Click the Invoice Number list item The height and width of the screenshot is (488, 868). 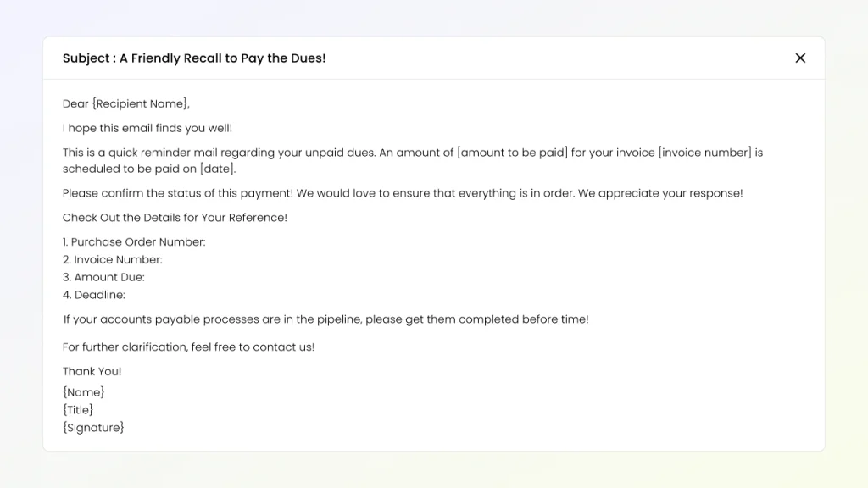point(113,260)
